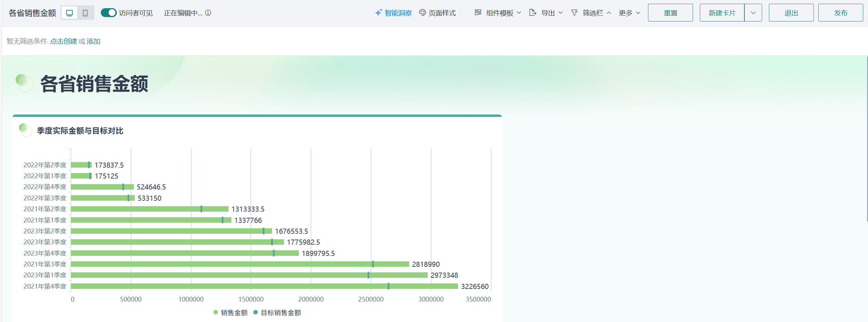This screenshot has width=868, height=322.
Task: Click the info icon beside 正在编辑中
Action: click(x=208, y=13)
